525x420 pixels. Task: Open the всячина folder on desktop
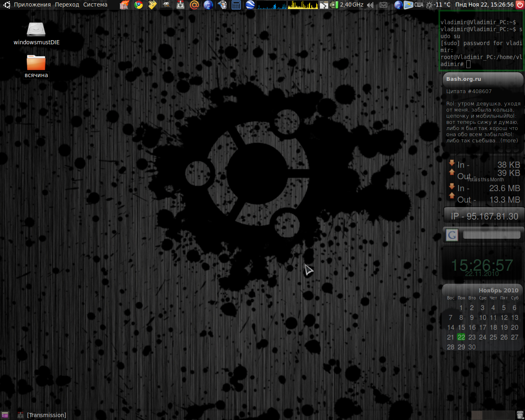[36, 63]
